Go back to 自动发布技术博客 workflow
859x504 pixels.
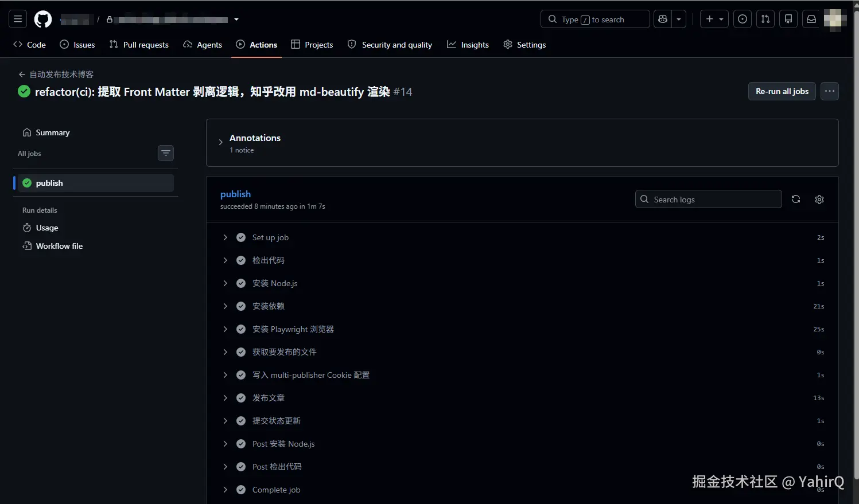[x=56, y=75]
